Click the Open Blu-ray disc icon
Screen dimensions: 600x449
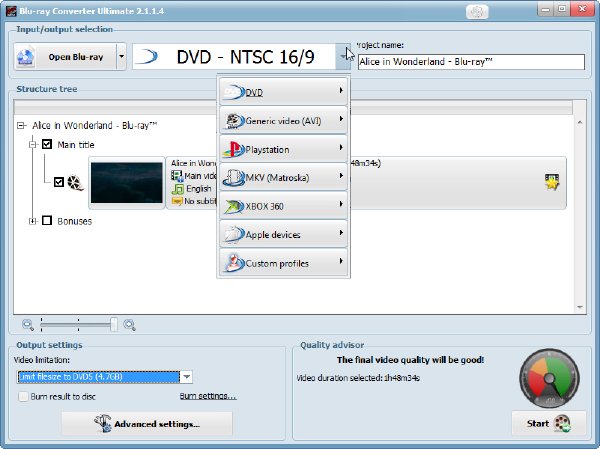tap(26, 57)
